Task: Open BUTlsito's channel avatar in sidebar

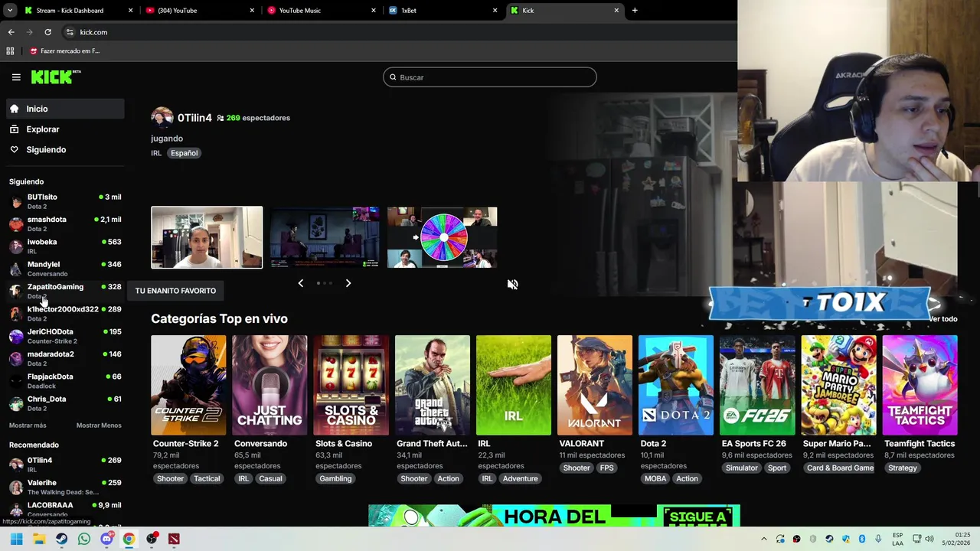Action: tap(16, 201)
